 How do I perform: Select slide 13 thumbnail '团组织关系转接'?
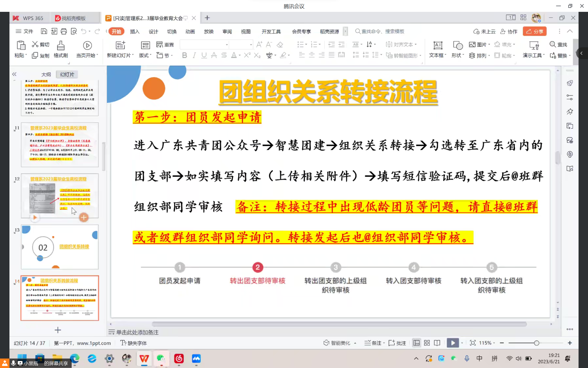(60, 247)
